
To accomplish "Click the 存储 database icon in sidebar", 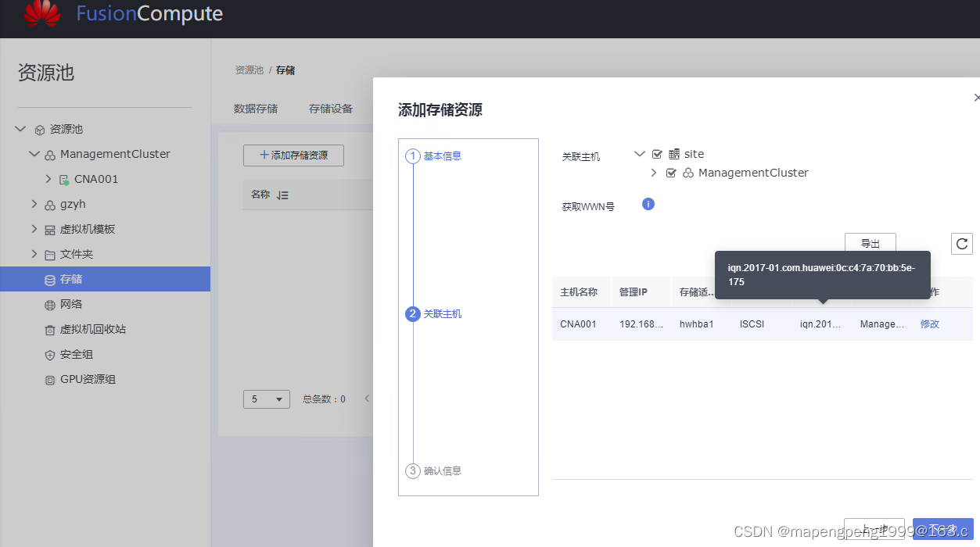I will coord(50,280).
